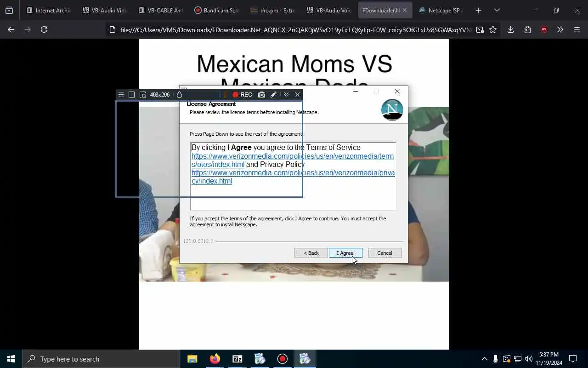588x368 pixels.
Task: Open the clock showing 5:37 PM
Action: click(x=549, y=359)
